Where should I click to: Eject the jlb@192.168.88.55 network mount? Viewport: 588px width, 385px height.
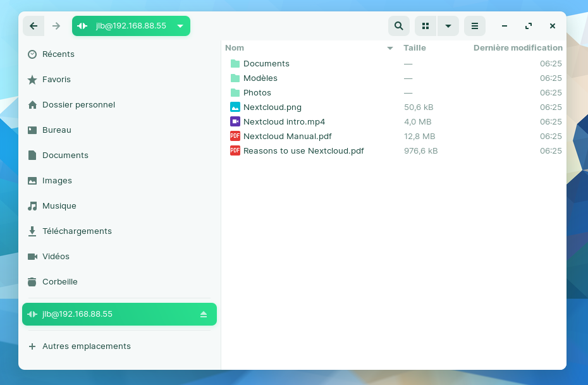pyautogui.click(x=204, y=314)
